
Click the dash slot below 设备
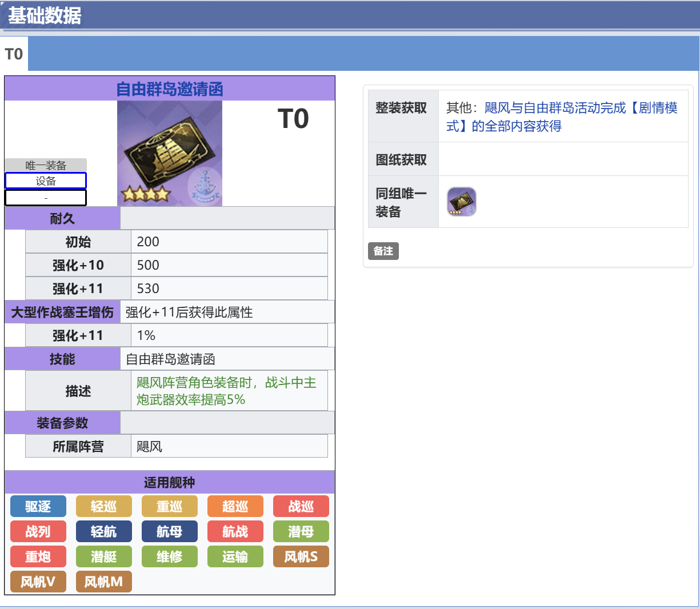45,198
